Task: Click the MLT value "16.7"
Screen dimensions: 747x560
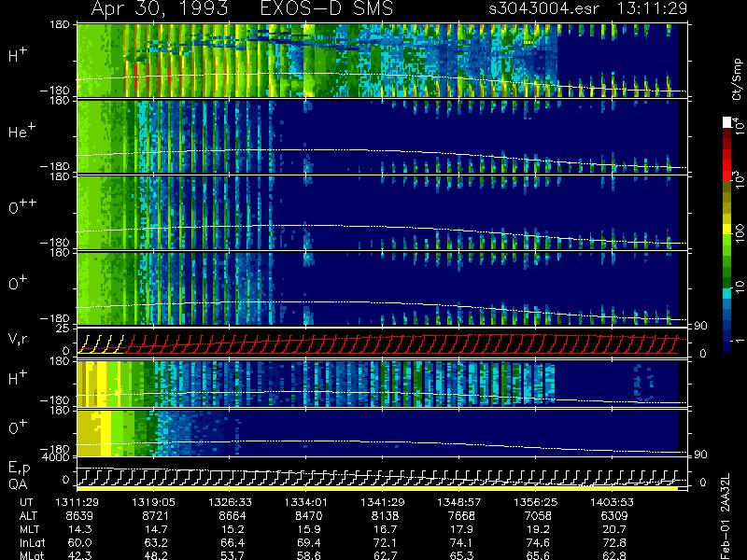Action: click(x=386, y=529)
